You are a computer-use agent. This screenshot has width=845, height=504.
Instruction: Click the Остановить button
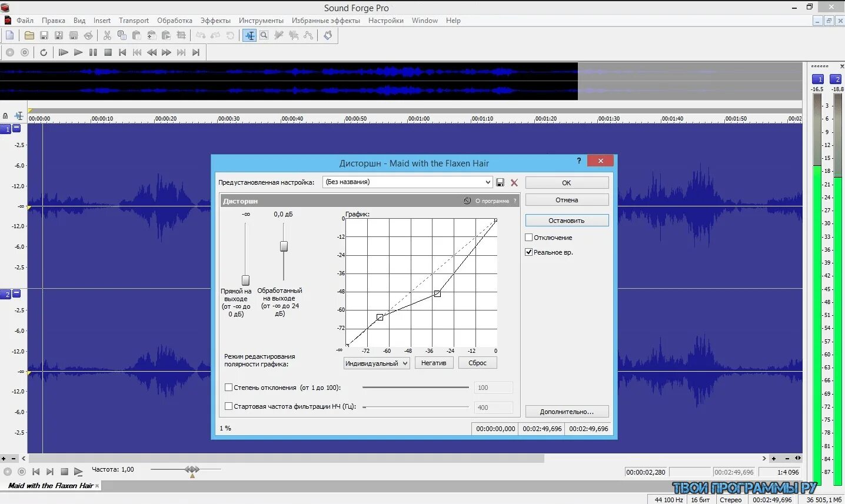pos(567,221)
